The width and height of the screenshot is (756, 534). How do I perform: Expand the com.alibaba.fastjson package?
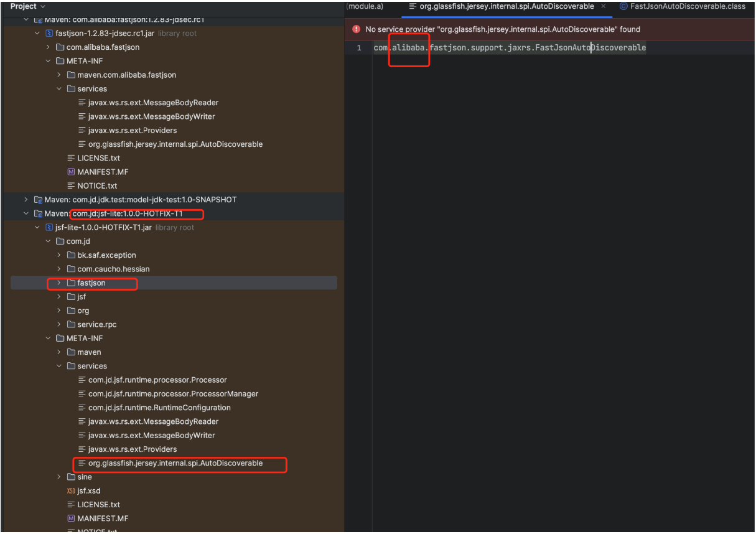tap(49, 47)
